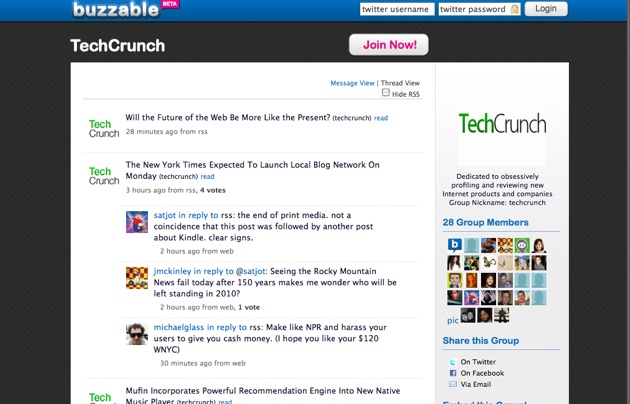Open the satjot username link
This screenshot has width=630, height=404.
tap(165, 215)
